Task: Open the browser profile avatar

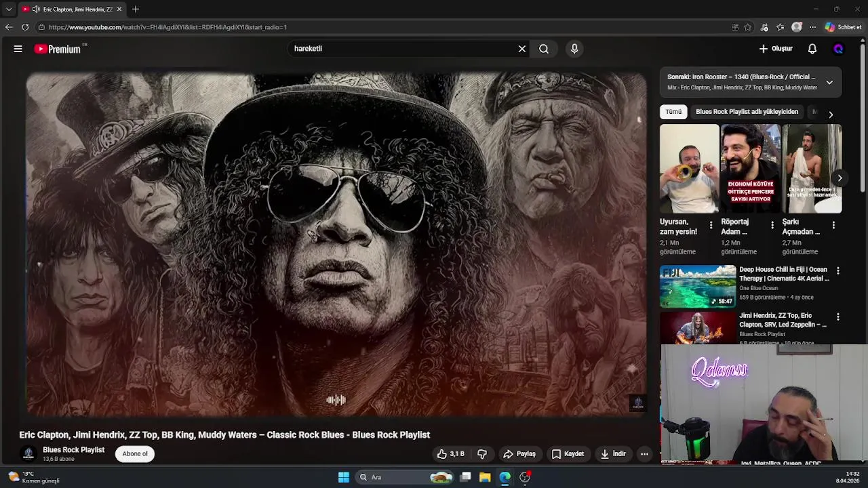Action: [797, 27]
